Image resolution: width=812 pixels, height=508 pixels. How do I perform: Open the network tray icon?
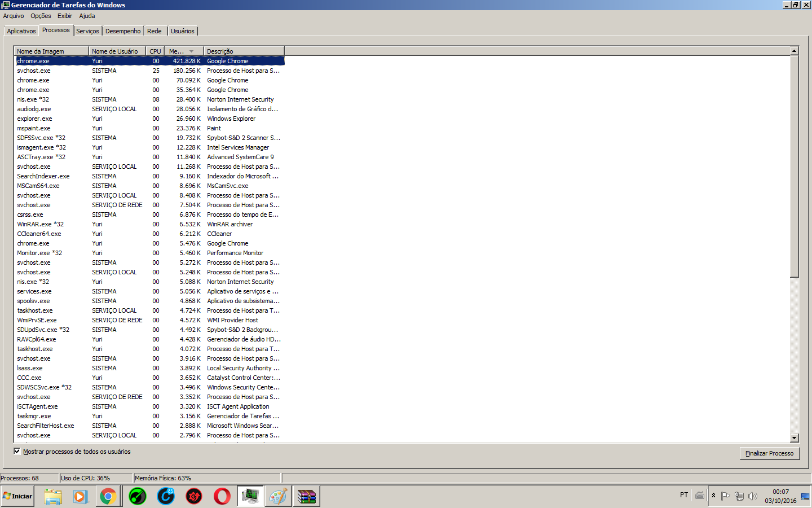pos(739,496)
